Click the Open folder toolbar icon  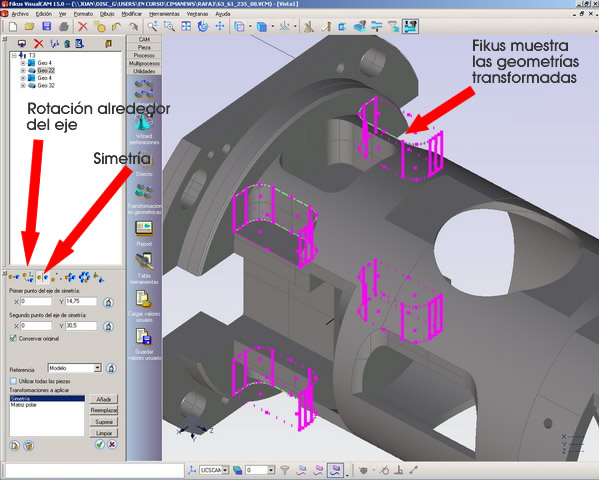point(29,26)
